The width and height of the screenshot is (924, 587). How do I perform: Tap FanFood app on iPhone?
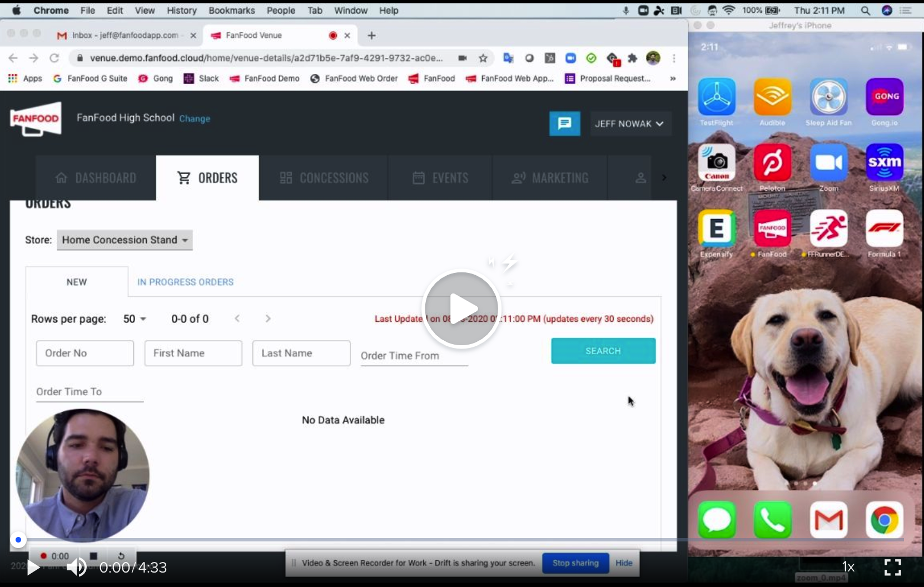tap(772, 228)
